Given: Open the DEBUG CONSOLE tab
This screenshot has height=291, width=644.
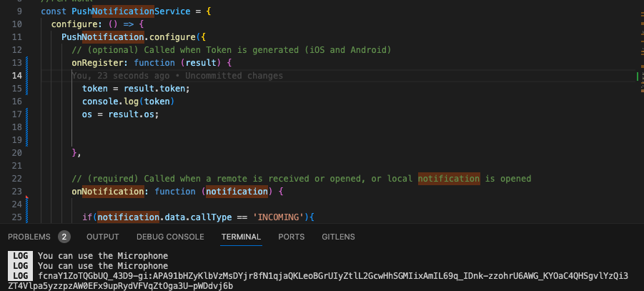Looking at the screenshot, I should click(170, 237).
